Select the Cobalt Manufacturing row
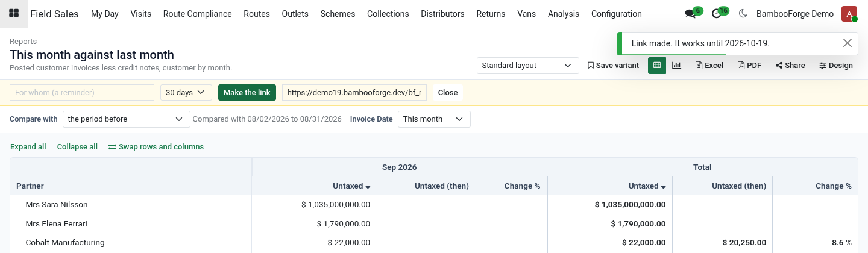 (433, 243)
